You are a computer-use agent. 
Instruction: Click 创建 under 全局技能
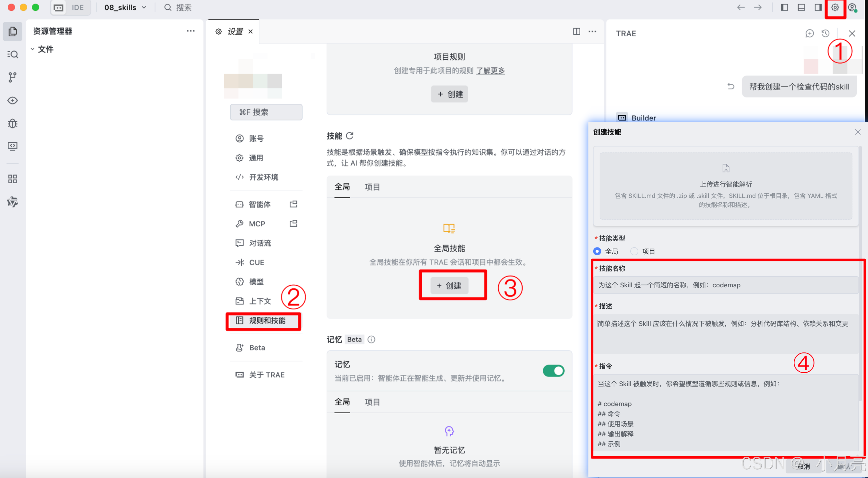449,286
